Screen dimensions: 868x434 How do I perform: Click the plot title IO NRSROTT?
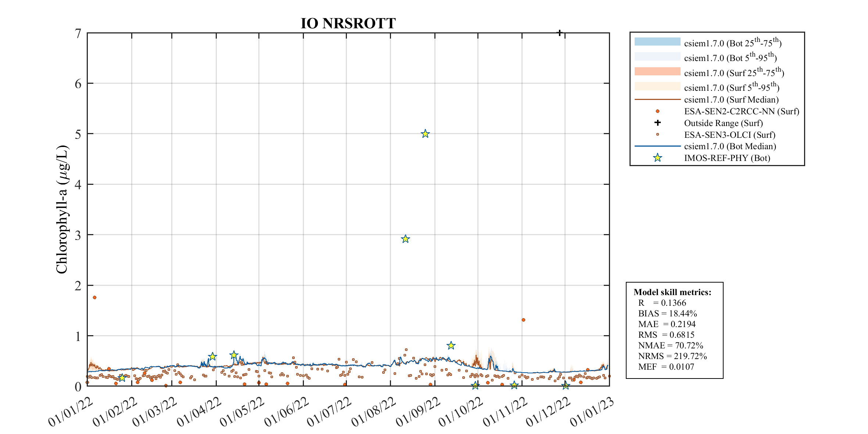pyautogui.click(x=348, y=24)
